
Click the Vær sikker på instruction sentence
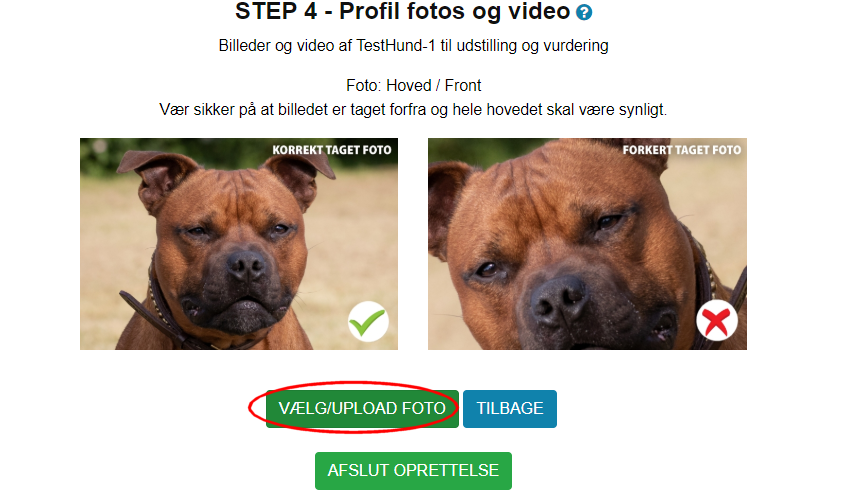coord(413,109)
